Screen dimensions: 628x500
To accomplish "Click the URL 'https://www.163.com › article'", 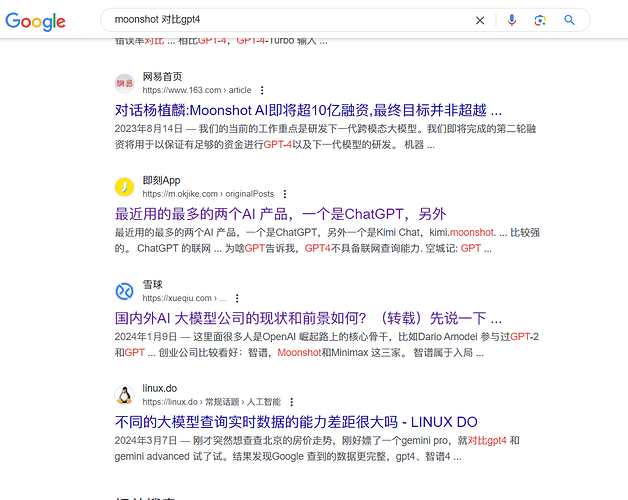I will click(x=197, y=90).
